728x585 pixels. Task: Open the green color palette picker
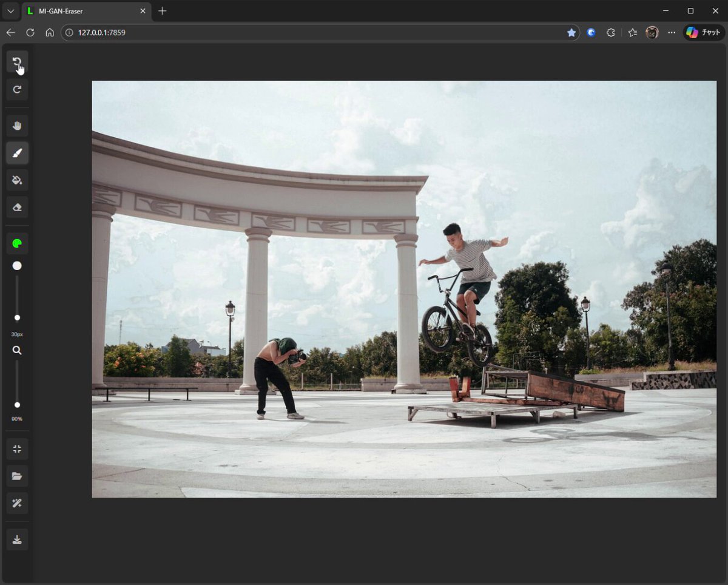click(x=17, y=243)
